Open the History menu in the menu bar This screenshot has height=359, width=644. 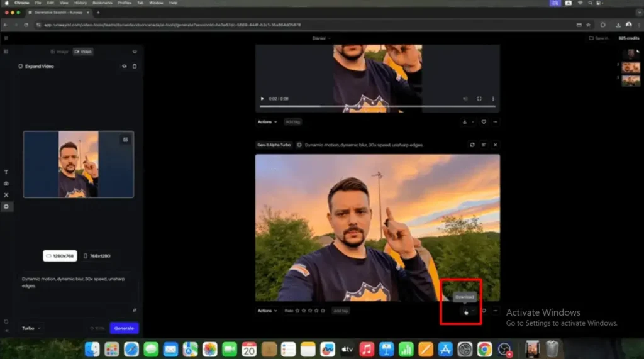click(x=80, y=3)
